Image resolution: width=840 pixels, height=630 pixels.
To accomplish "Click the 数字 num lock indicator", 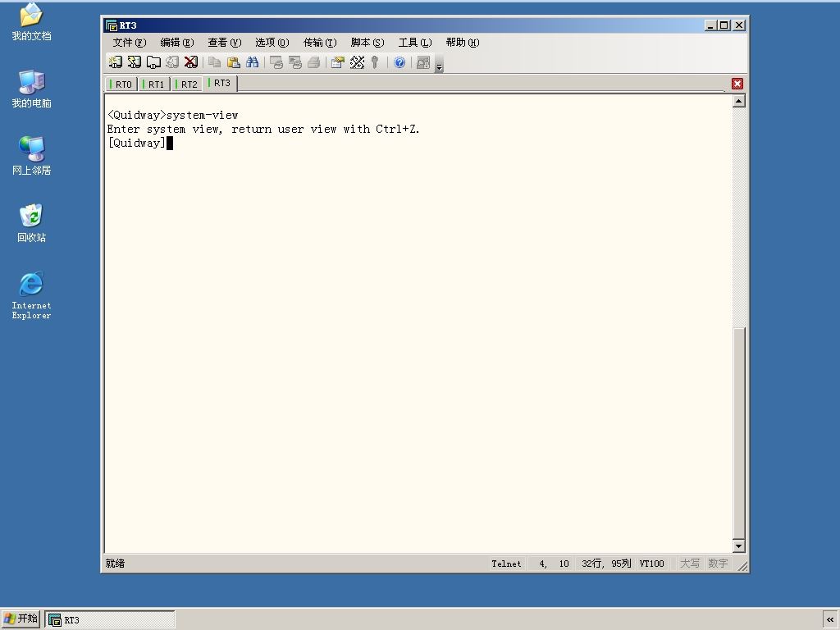I will click(718, 564).
